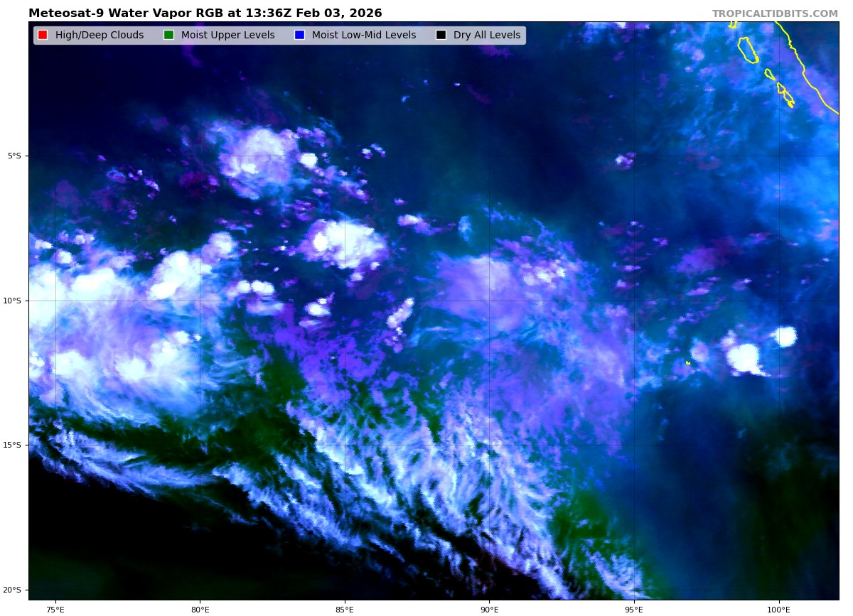Click the 75°E longitude axis label
853x616 pixels.
55,609
